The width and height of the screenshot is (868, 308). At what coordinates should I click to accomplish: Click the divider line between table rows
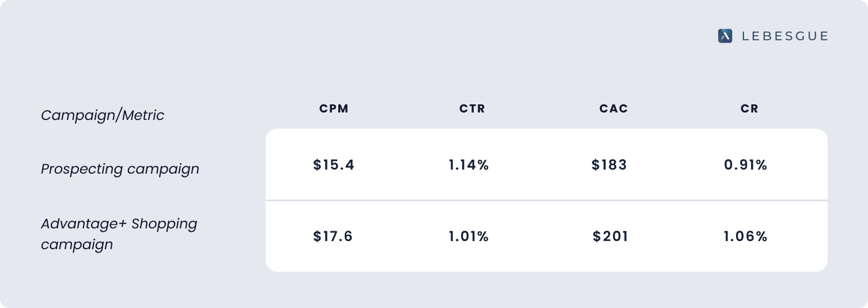(546, 200)
